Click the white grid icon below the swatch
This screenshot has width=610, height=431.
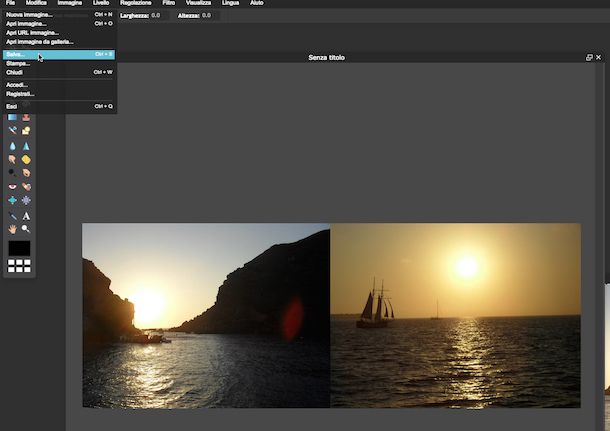point(19,266)
